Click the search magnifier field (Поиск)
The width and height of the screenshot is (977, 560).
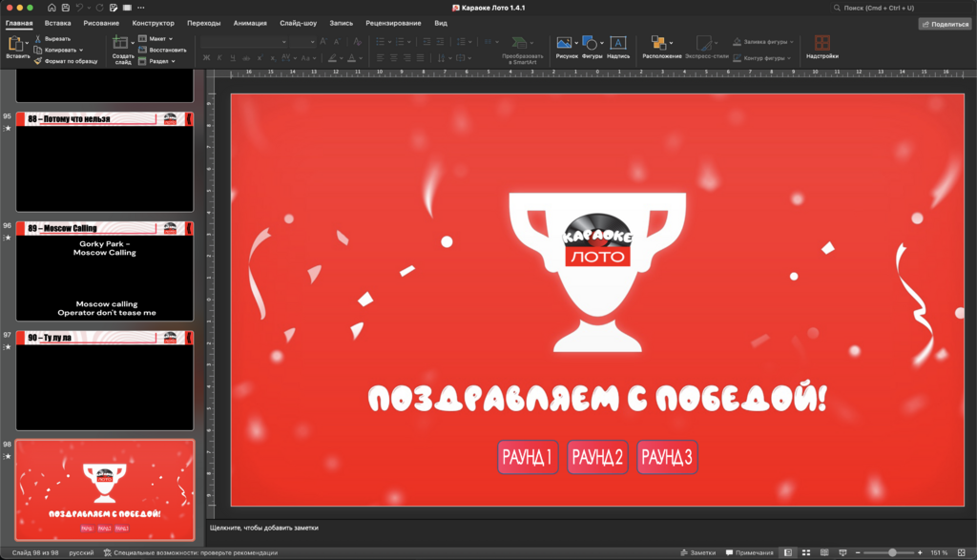(x=901, y=8)
